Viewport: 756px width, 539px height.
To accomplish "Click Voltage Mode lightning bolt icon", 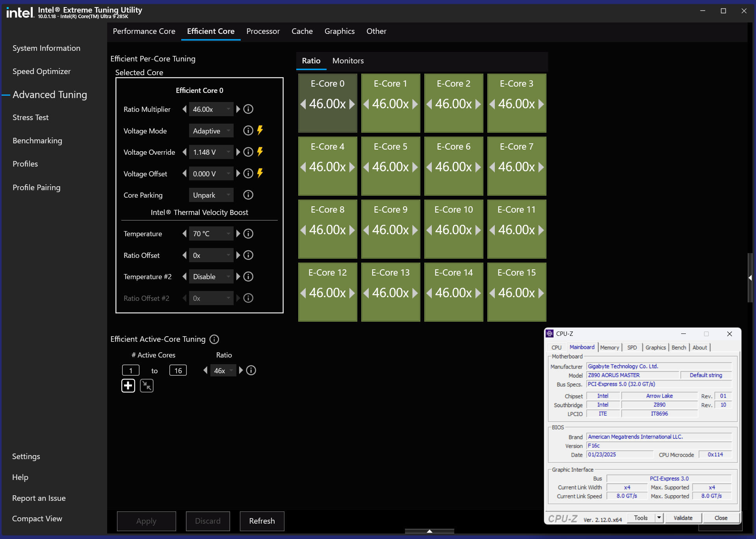I will tap(260, 130).
